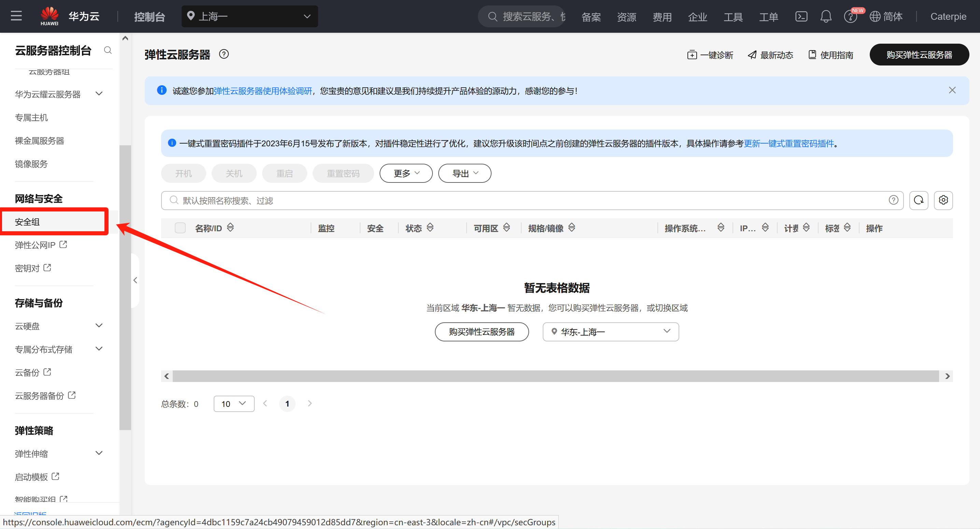
Task: Sort by 可用区 column
Action: pyautogui.click(x=506, y=227)
